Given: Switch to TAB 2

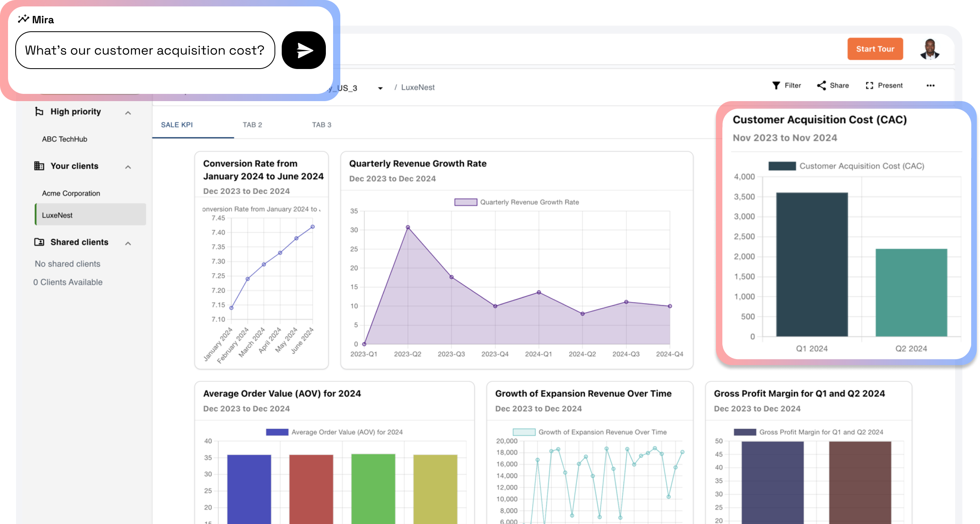Looking at the screenshot, I should tap(252, 125).
